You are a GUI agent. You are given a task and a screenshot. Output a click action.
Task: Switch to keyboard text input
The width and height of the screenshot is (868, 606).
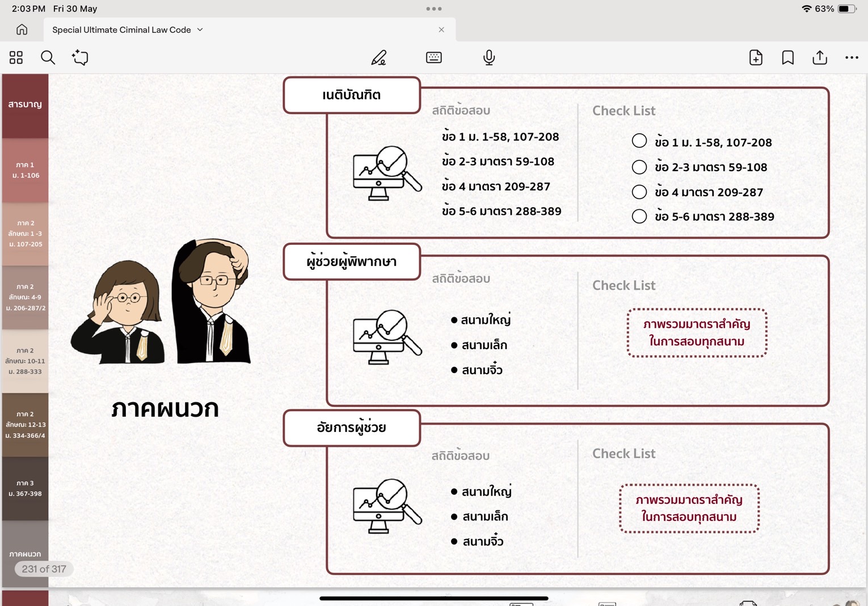coord(434,57)
